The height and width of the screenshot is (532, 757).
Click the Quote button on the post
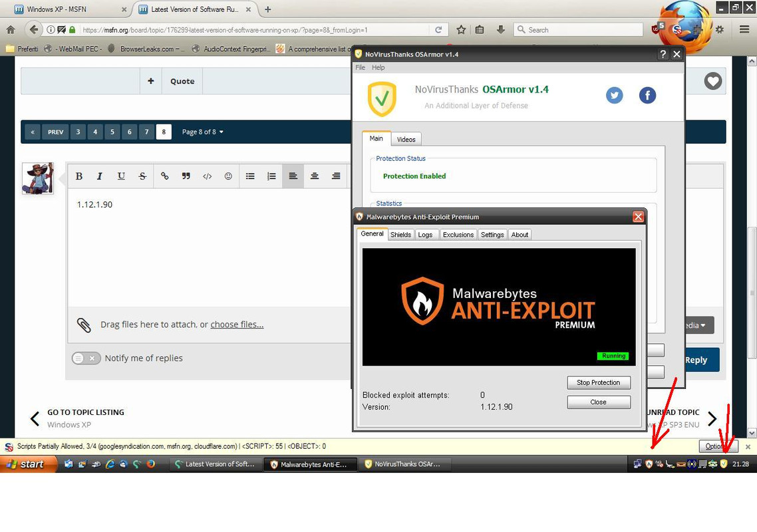click(x=182, y=81)
